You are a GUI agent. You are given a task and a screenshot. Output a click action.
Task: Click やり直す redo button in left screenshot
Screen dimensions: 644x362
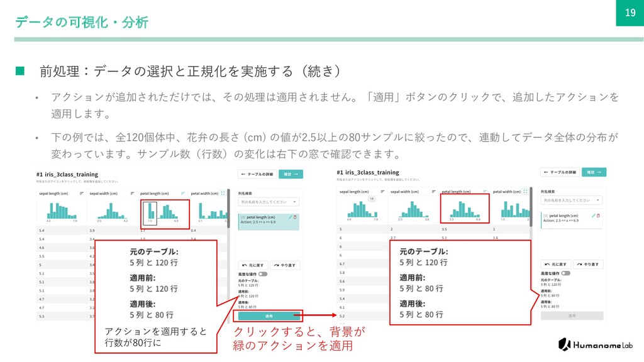(x=286, y=265)
